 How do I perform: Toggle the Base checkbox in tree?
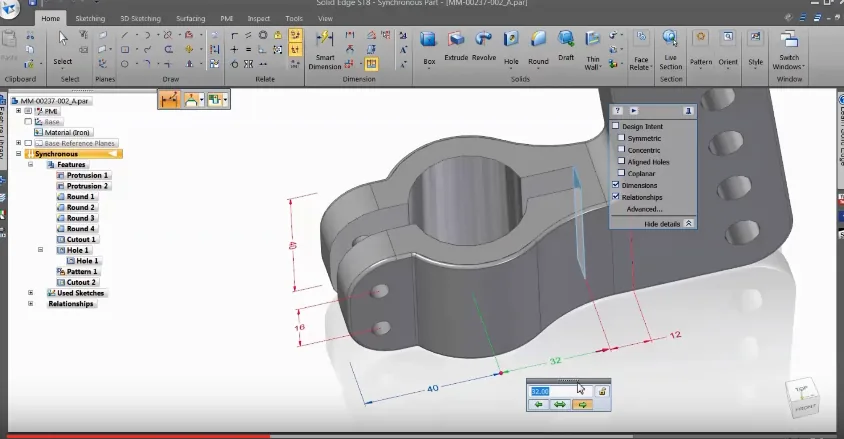click(28, 122)
